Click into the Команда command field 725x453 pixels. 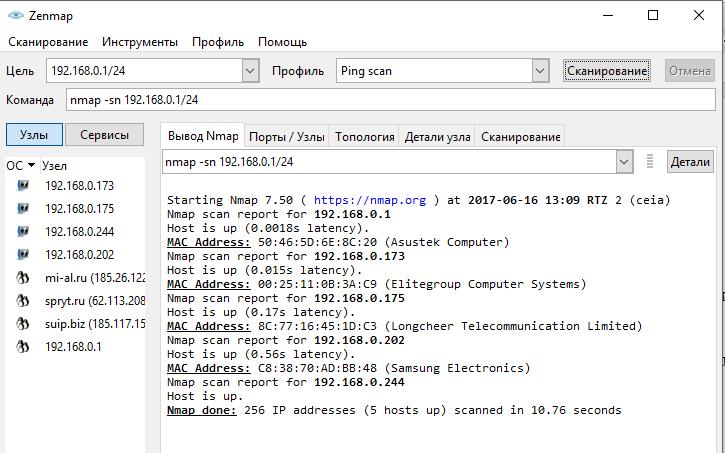pyautogui.click(x=390, y=100)
